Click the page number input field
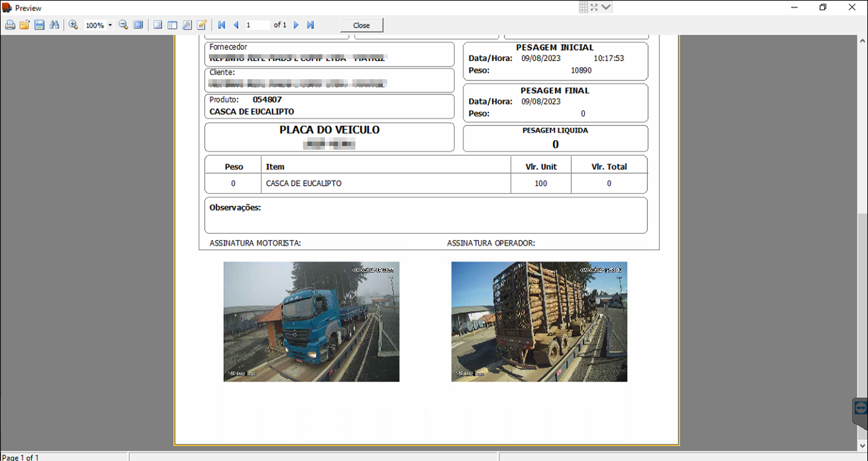The image size is (868, 461). point(257,26)
